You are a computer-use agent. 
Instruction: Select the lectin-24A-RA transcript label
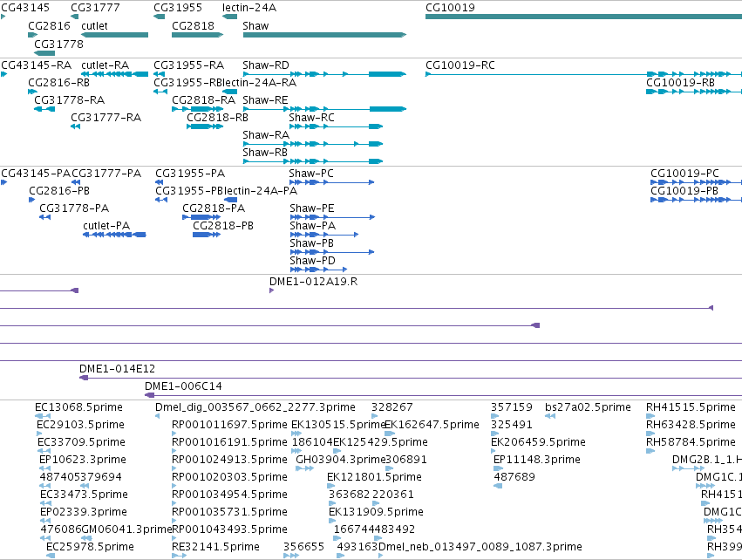click(260, 82)
